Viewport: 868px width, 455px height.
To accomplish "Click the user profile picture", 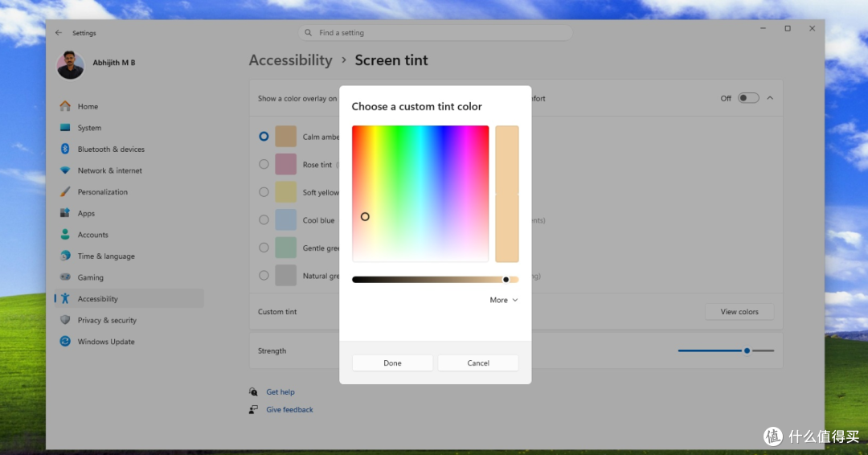I will tap(70, 65).
